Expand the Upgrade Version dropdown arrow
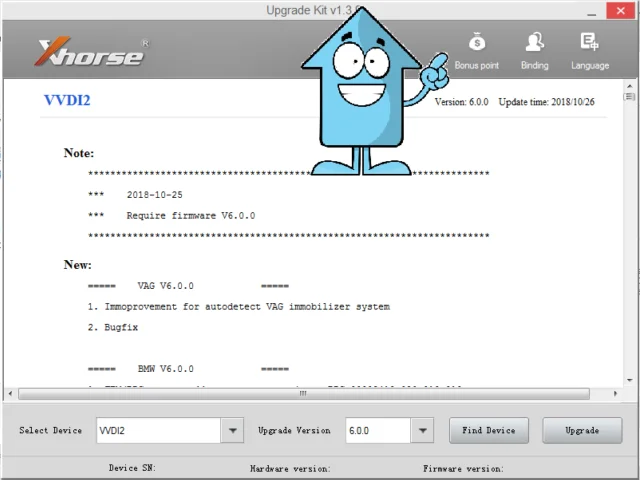640x480 pixels. point(422,430)
